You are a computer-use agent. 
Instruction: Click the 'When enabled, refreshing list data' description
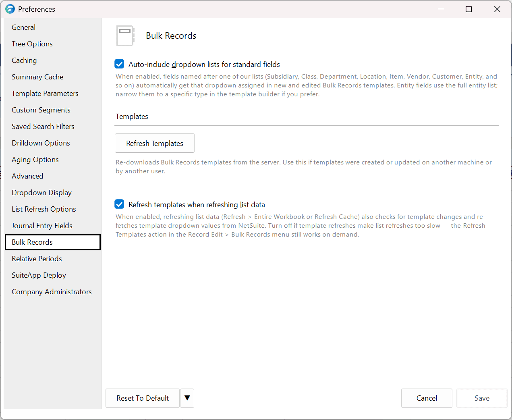(301, 226)
